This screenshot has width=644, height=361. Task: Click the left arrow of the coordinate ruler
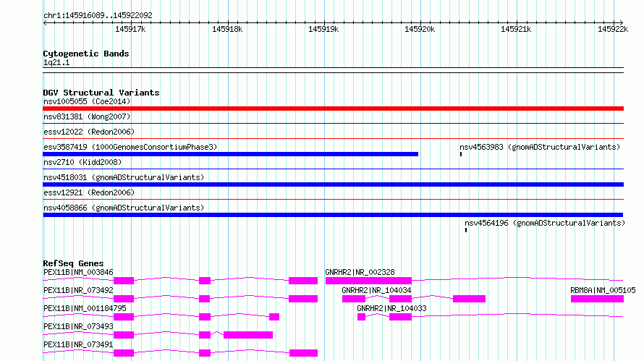(45, 22)
